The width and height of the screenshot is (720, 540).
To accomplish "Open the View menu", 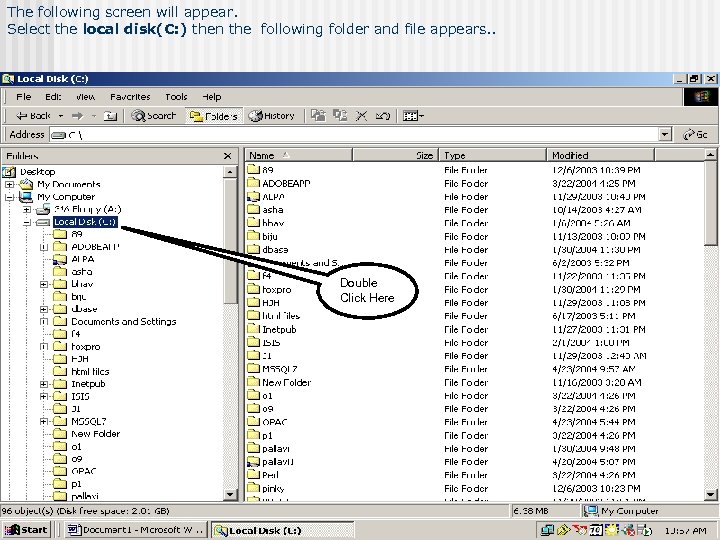I will pos(85,97).
